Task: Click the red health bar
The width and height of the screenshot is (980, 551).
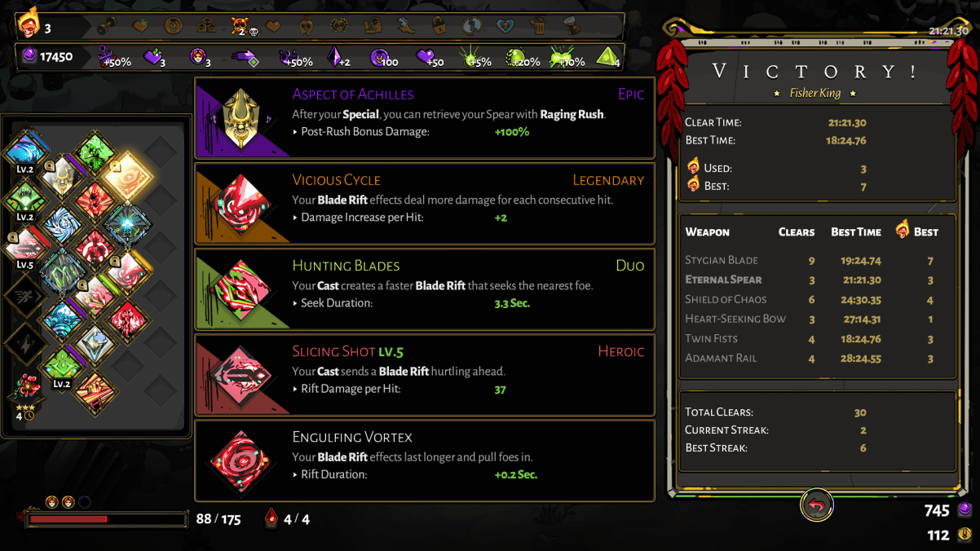Action: coord(107,519)
